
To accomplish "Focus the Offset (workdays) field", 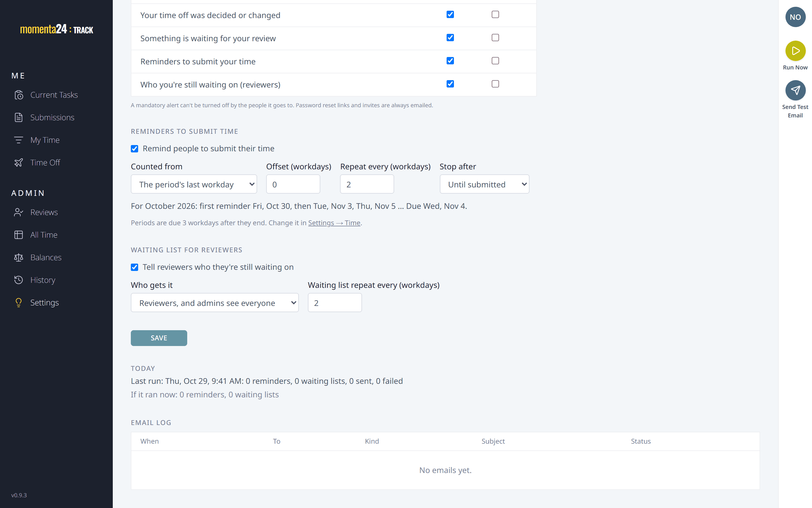I will pyautogui.click(x=293, y=184).
